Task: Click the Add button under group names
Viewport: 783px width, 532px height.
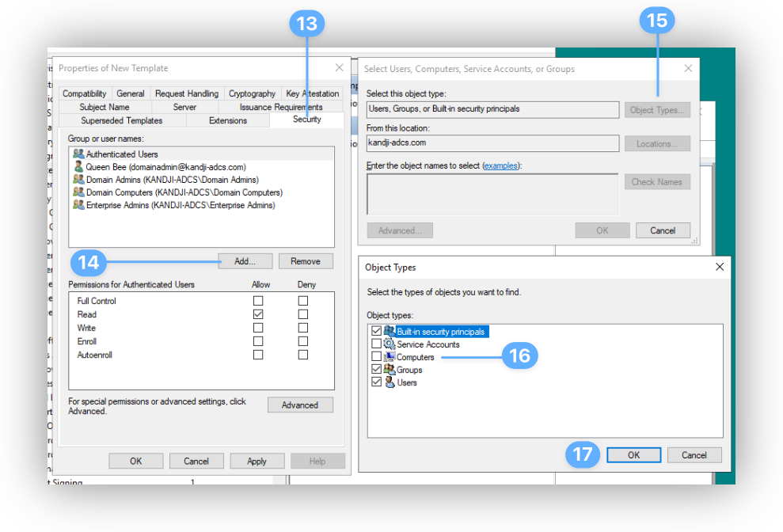Action: [245, 260]
